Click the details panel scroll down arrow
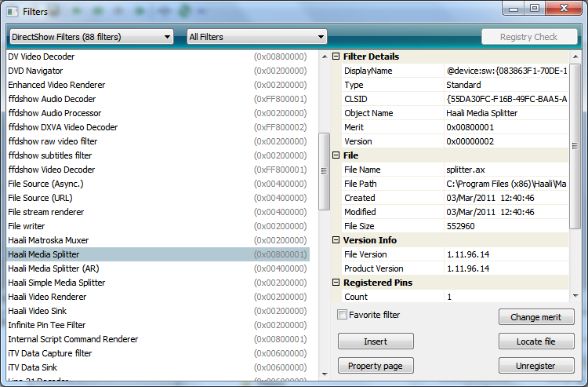This screenshot has width=588, height=387. pyautogui.click(x=575, y=296)
